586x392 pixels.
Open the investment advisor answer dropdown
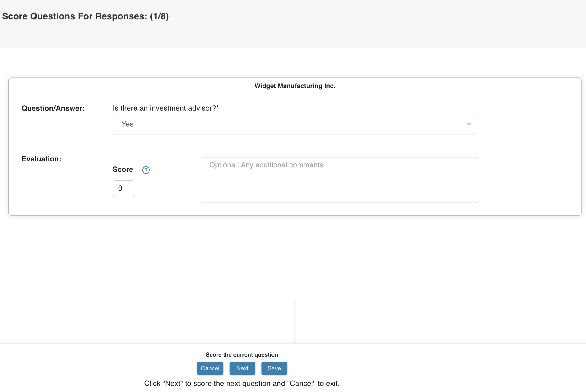294,124
